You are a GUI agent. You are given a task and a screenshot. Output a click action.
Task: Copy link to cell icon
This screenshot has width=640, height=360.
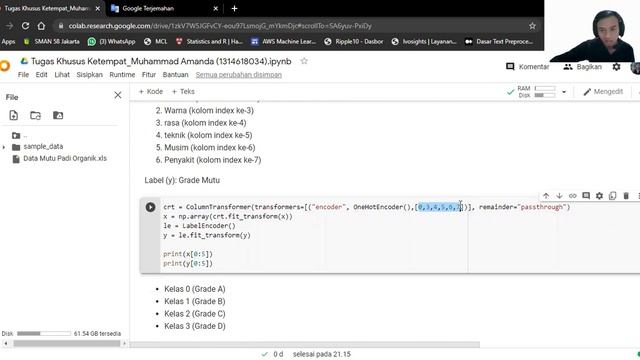click(573, 196)
